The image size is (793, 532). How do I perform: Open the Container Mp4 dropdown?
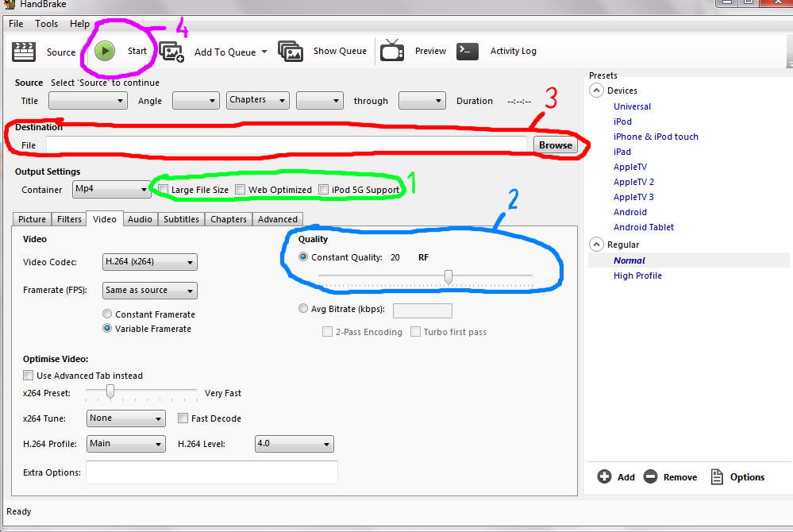coord(111,189)
